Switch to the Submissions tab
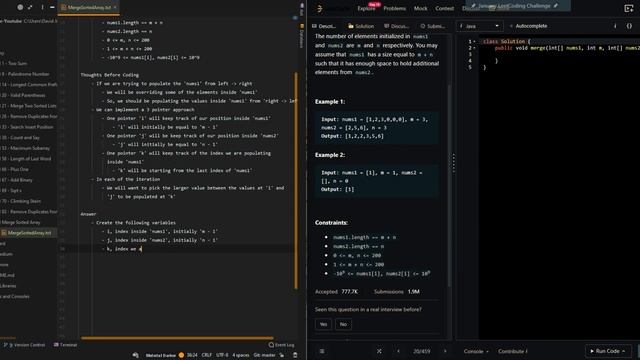The image size is (640, 360). pos(433,26)
